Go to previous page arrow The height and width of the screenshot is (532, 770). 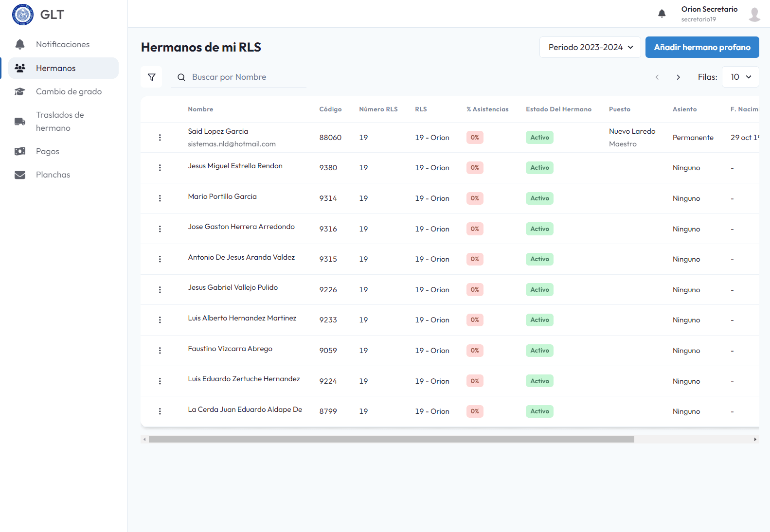657,77
